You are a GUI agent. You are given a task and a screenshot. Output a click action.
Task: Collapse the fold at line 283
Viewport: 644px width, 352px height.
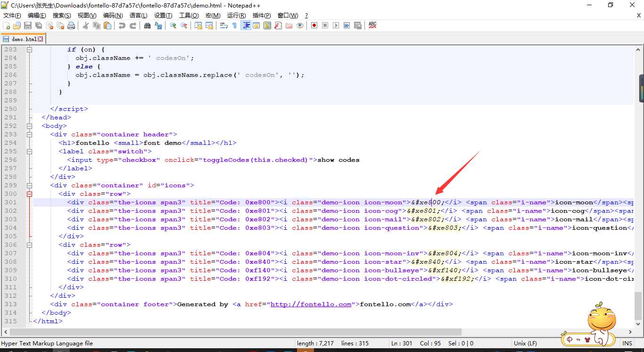coord(29,50)
